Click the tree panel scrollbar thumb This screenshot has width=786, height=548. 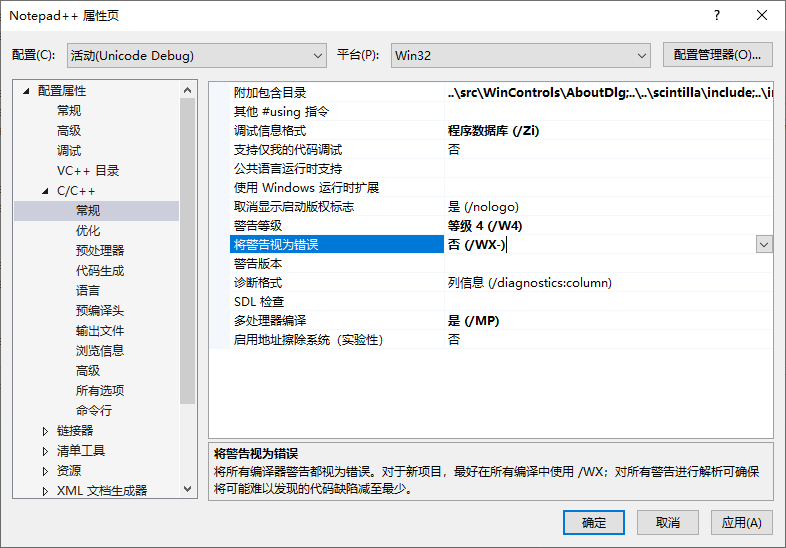point(187,251)
